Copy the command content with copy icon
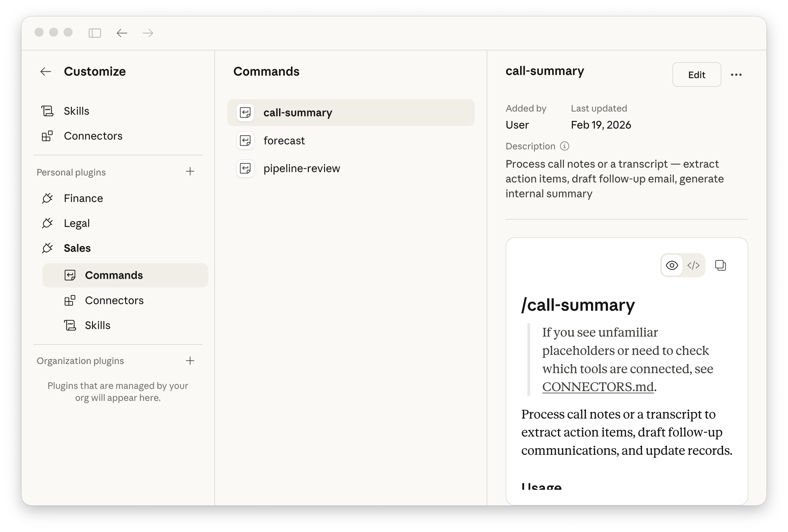This screenshot has width=788, height=532. point(720,265)
